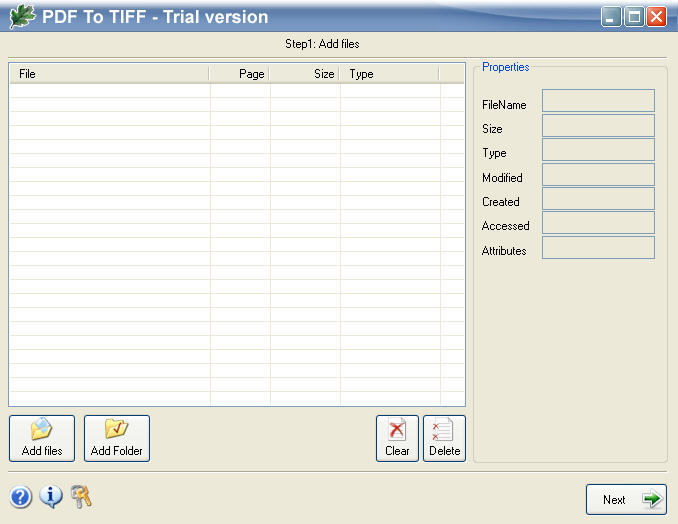678x524 pixels.
Task: Close the PDF To TIFF window
Action: (656, 17)
